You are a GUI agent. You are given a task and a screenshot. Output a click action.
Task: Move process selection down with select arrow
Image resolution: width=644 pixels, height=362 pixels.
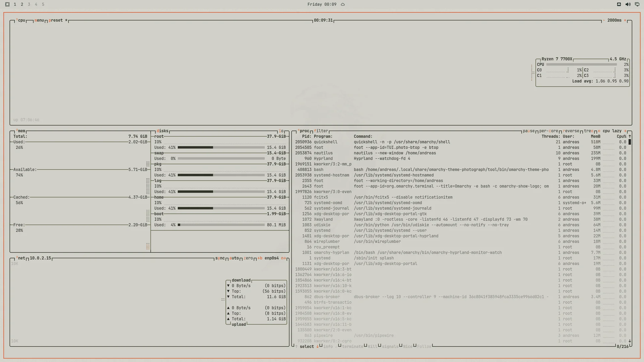pos(317,347)
